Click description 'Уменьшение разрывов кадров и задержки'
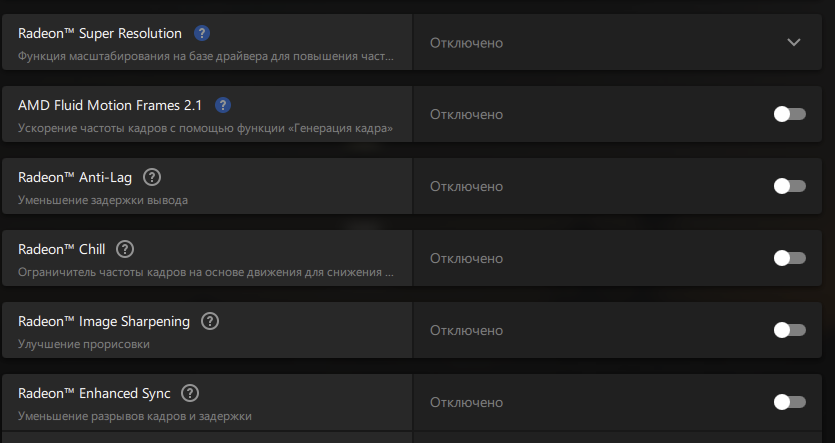The image size is (835, 443). (135, 416)
